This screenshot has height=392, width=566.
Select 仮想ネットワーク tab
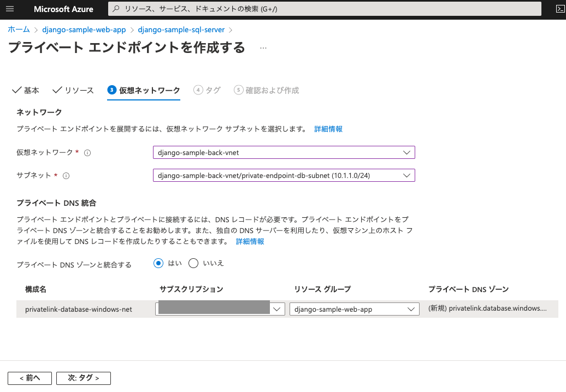144,90
